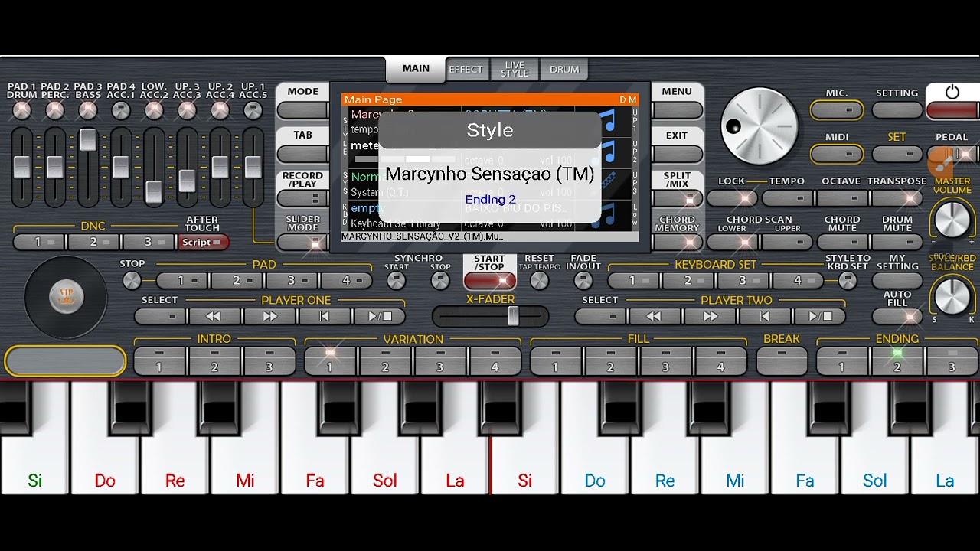Play/stop Player Two
Viewport: 980px width, 551px height.
click(820, 316)
